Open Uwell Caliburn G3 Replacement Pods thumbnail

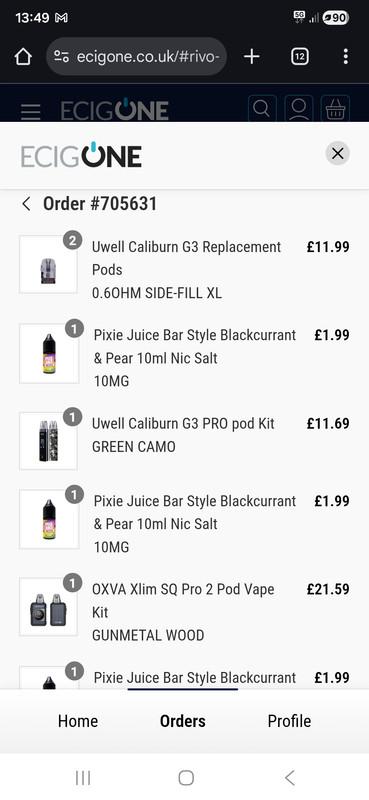[48, 264]
